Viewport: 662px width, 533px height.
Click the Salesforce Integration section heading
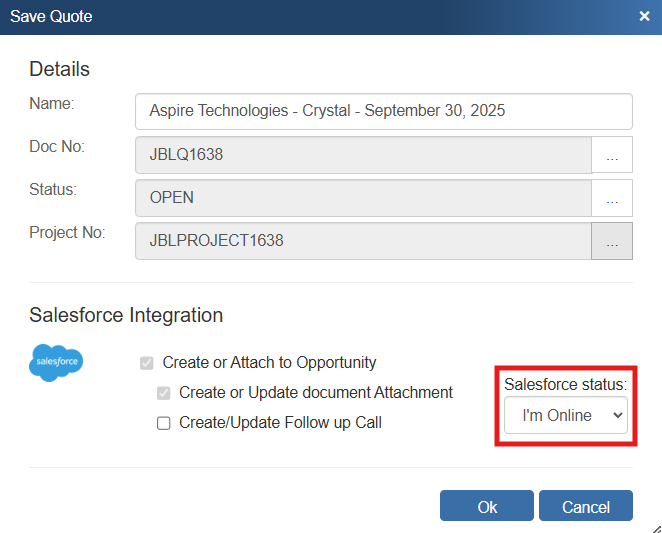(x=126, y=315)
